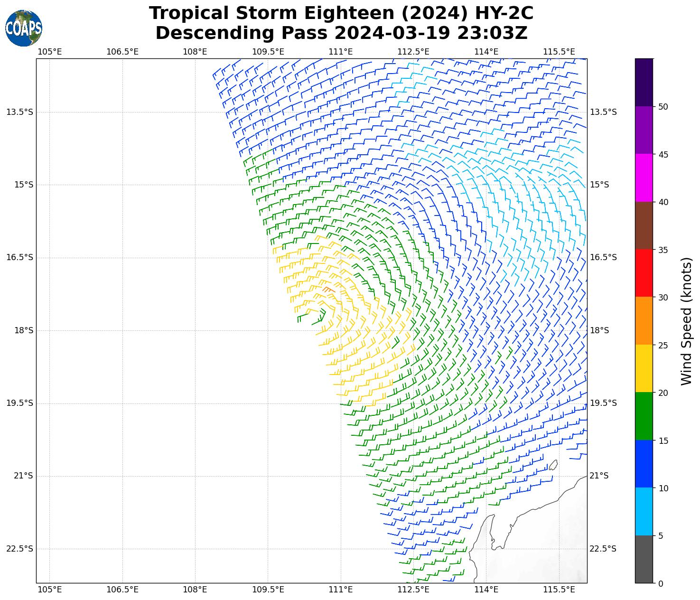Screen dimensions: 700x600
Task: Click the red 30-35 knot colorbar segment
Action: (644, 273)
